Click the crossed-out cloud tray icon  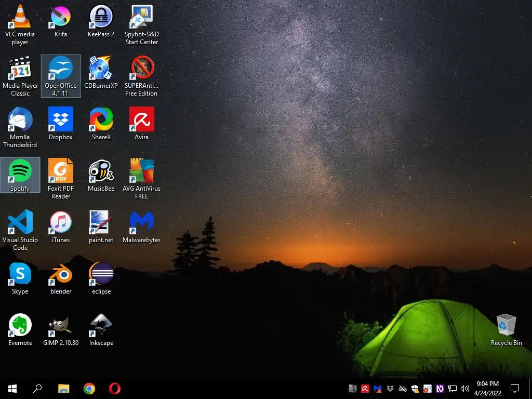click(x=403, y=389)
